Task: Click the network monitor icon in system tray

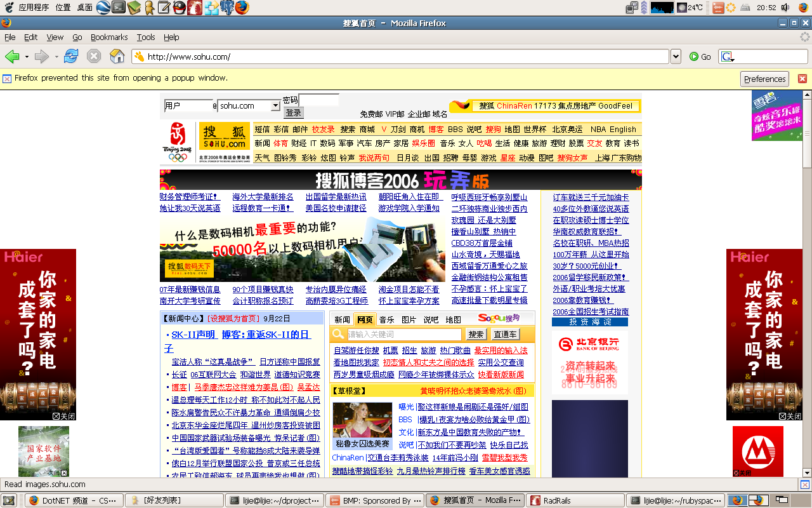Action: click(x=632, y=8)
